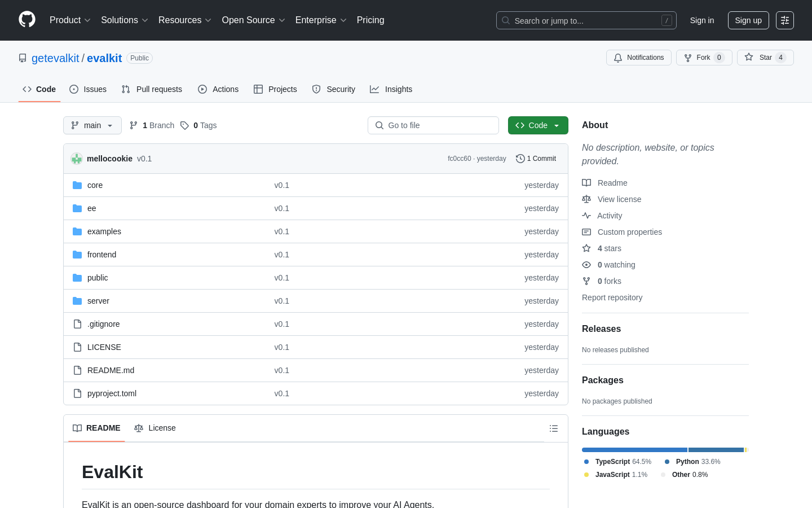This screenshot has height=508, width=812.
Task: Expand the Open Source menu
Action: [254, 20]
